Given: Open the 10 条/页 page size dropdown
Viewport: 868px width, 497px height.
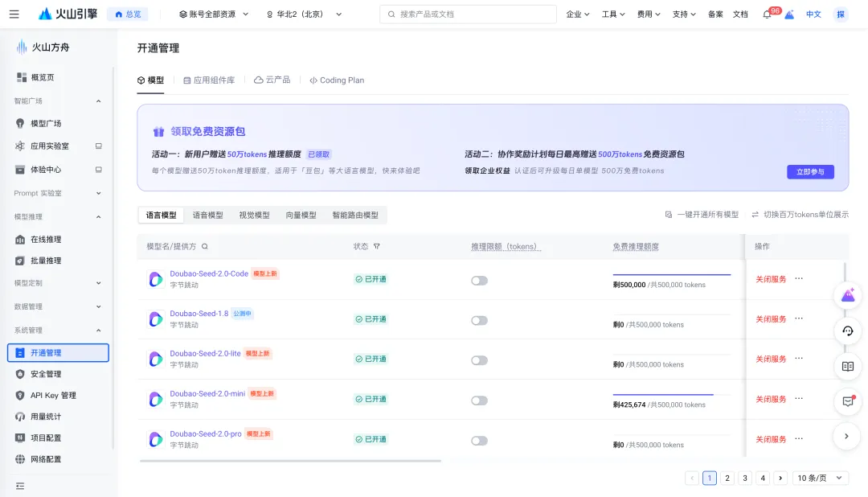Looking at the screenshot, I should (820, 479).
